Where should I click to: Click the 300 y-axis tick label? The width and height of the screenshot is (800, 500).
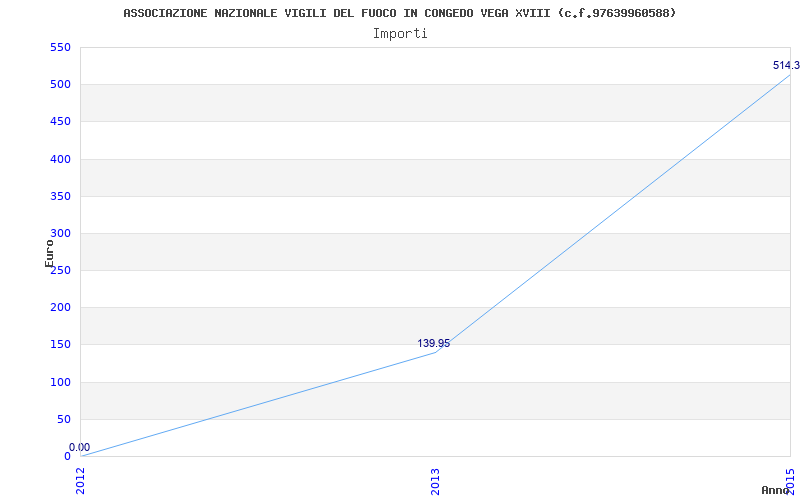(60, 234)
